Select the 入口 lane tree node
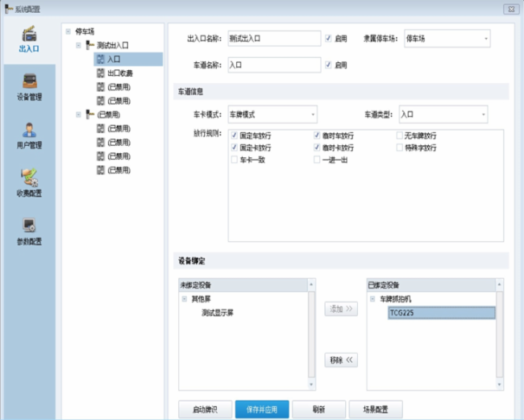 pyautogui.click(x=114, y=59)
